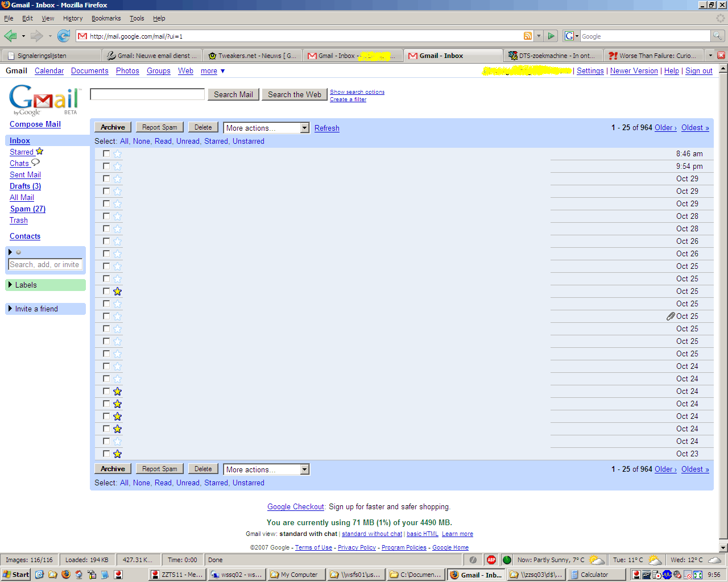Toggle the star on the Oct 26 first message
Image resolution: width=728 pixels, height=582 pixels.
[x=117, y=241]
